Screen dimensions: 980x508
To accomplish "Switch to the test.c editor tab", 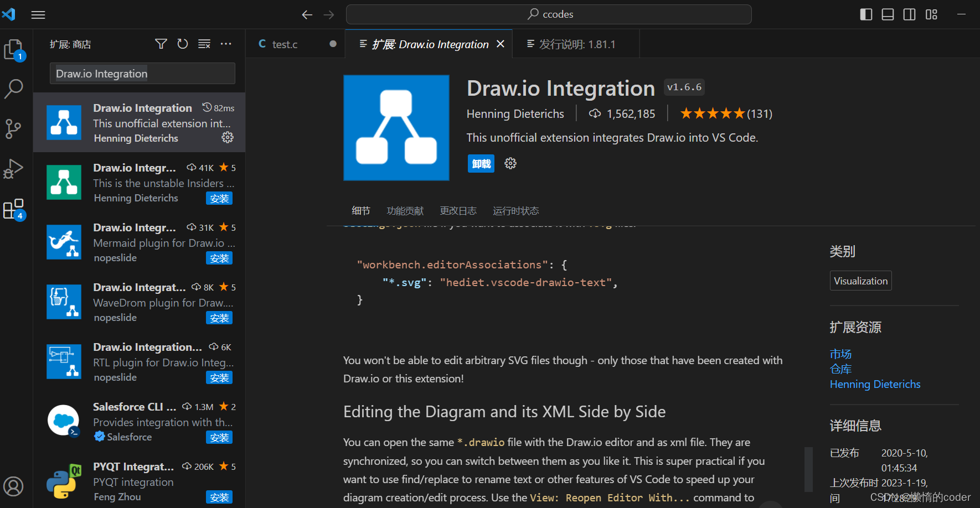I will coord(296,44).
